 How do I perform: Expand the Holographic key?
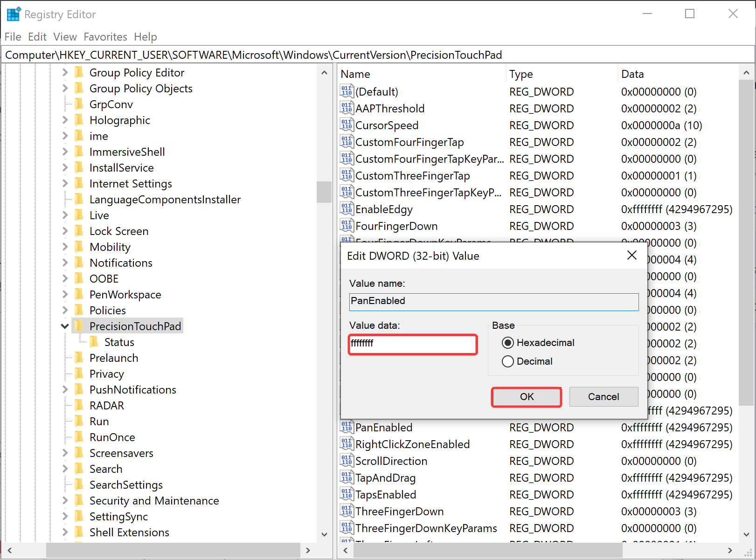(x=65, y=120)
